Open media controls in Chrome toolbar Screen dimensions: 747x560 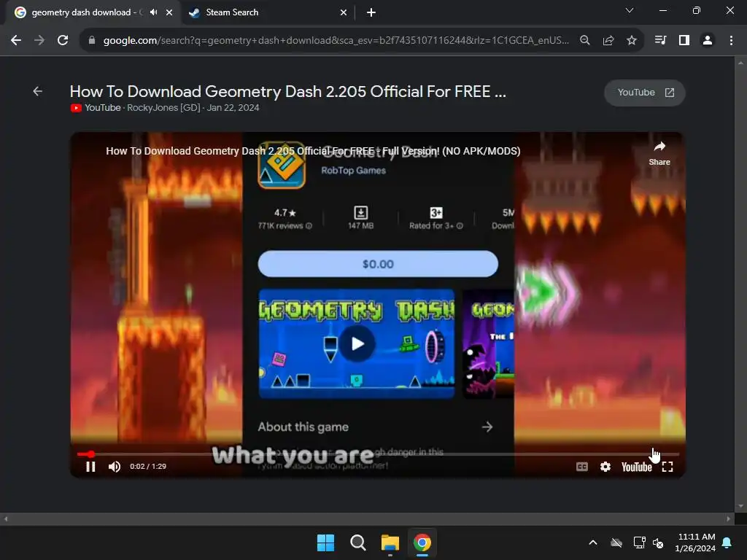point(660,41)
